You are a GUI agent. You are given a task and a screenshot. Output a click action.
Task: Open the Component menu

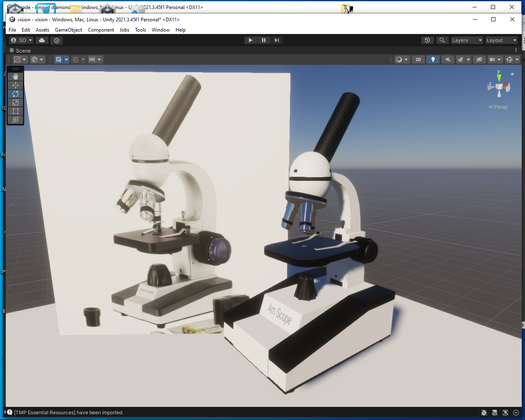[x=101, y=30]
